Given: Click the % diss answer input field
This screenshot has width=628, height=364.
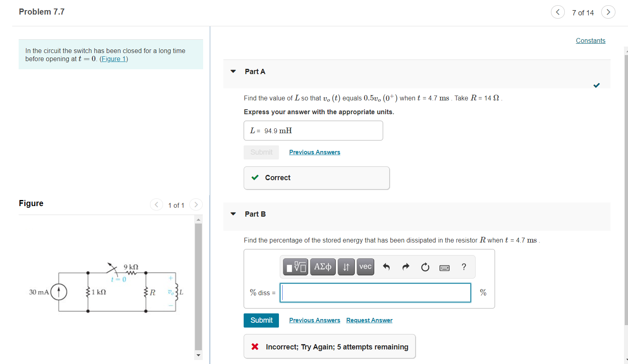Looking at the screenshot, I should click(375, 293).
